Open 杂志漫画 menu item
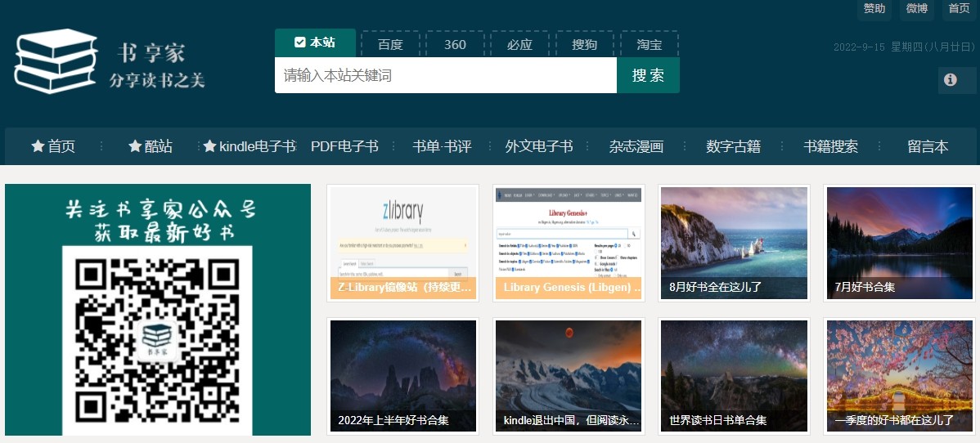Screen dimensions: 980x443 point(636,146)
